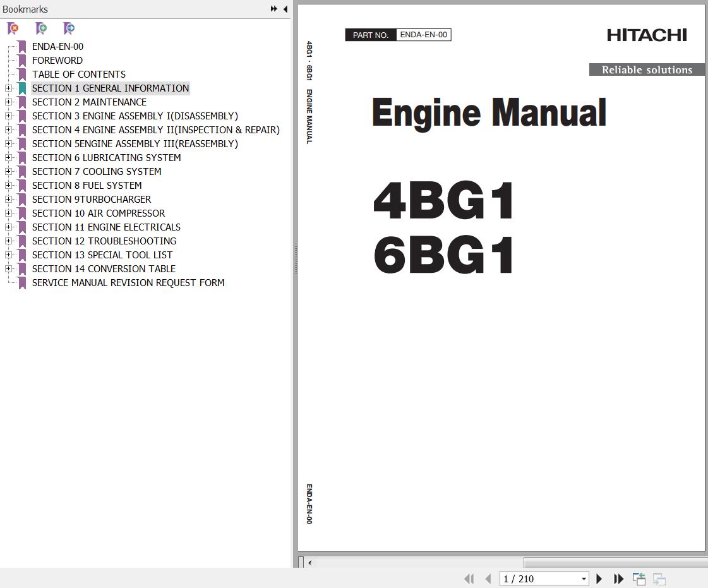The height and width of the screenshot is (588, 708).
Task: Open the page number dropdown arrow
Action: tap(584, 579)
